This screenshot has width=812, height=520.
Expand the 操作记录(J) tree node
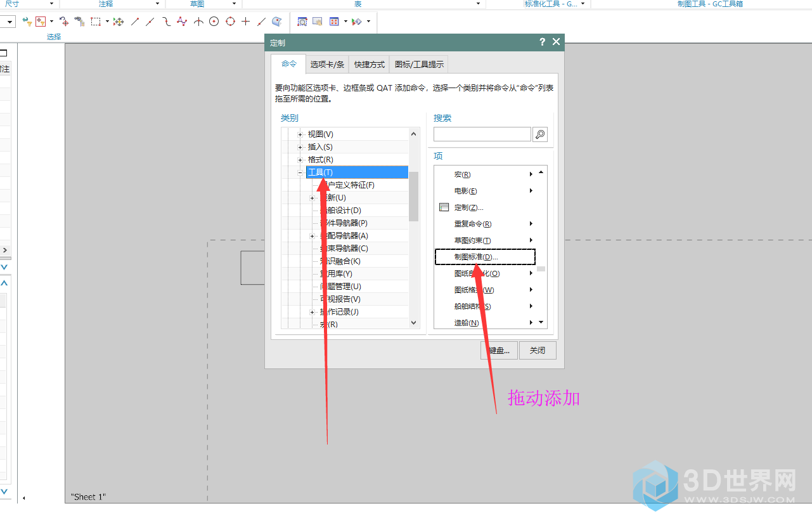313,312
